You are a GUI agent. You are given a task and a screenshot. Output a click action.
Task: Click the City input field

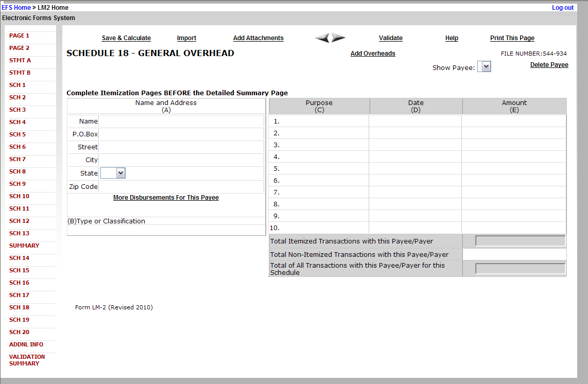[x=182, y=160]
